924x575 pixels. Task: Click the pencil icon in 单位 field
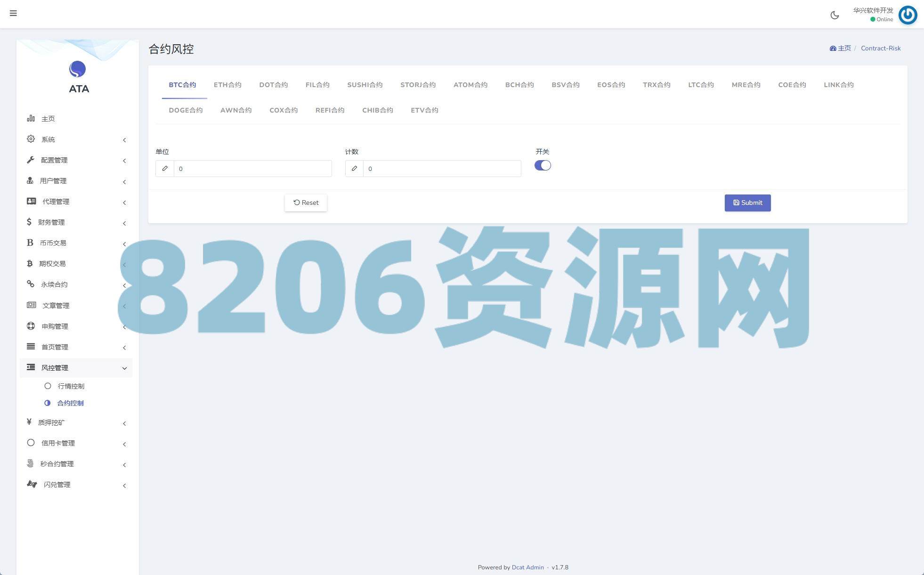[165, 169]
